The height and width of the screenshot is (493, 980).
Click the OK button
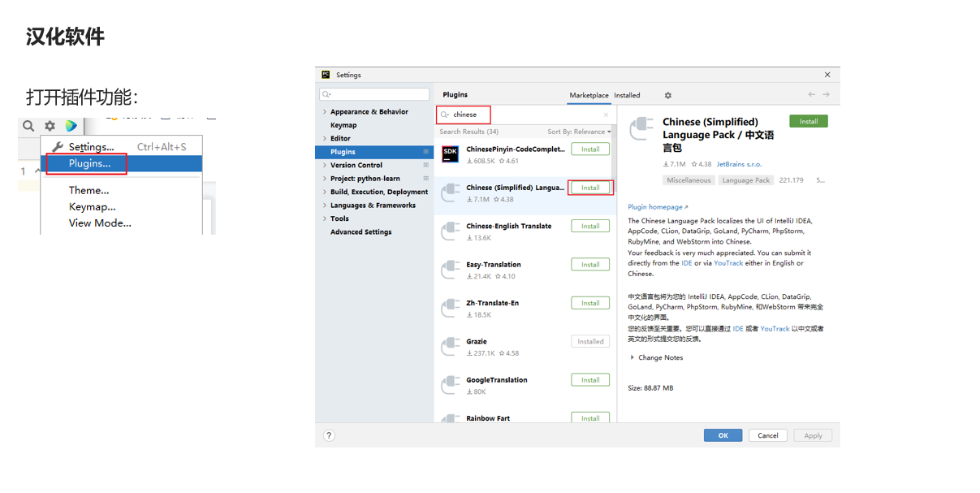pyautogui.click(x=723, y=435)
